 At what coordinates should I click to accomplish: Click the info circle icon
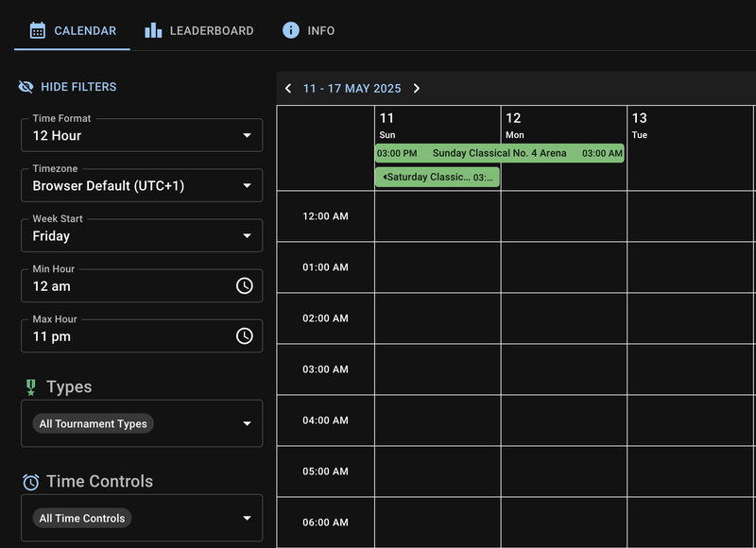click(291, 30)
